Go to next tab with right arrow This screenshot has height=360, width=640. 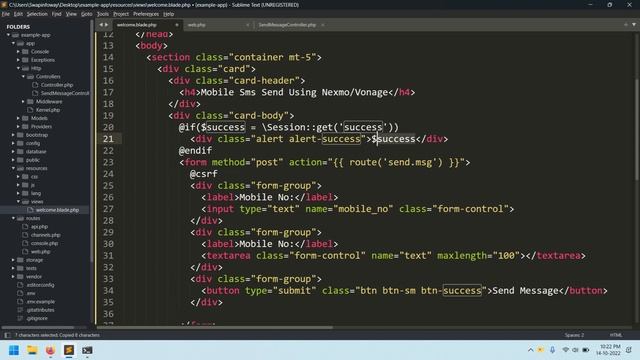coord(107,25)
